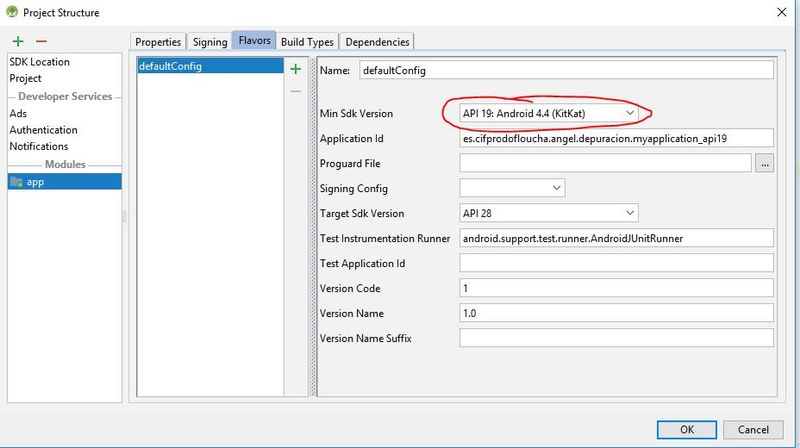Viewport: 800px width, 448px height.
Task: Click the Target Sdk Version label
Action: click(x=362, y=213)
